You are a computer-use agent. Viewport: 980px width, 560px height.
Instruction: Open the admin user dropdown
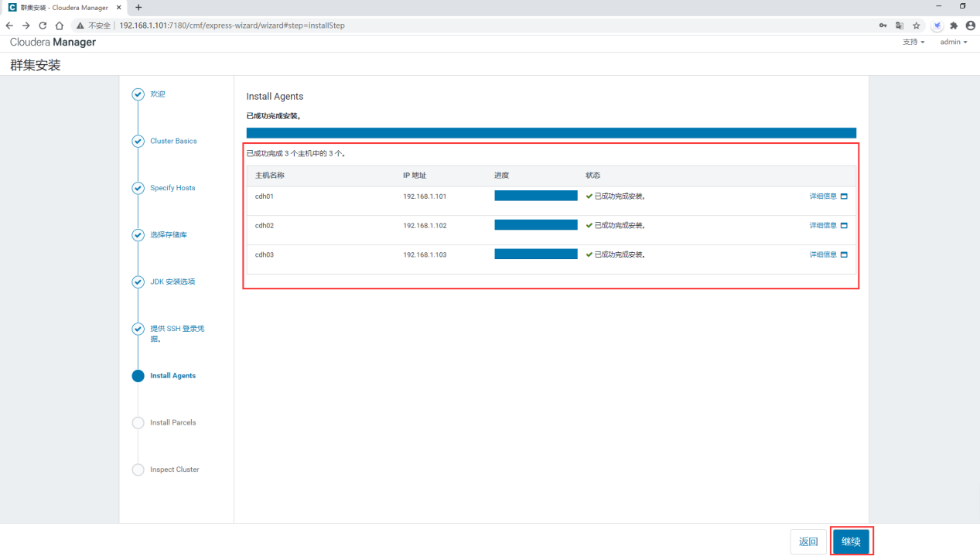[954, 42]
